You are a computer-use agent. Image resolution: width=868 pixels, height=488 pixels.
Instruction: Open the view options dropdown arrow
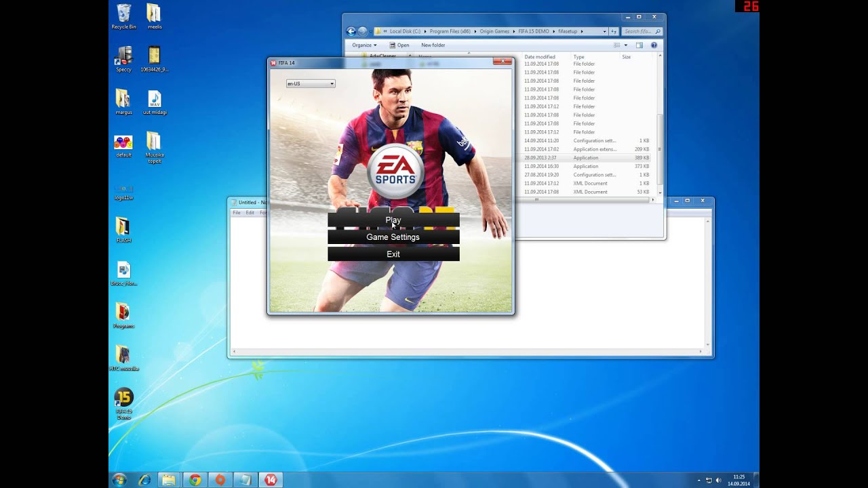pos(625,45)
